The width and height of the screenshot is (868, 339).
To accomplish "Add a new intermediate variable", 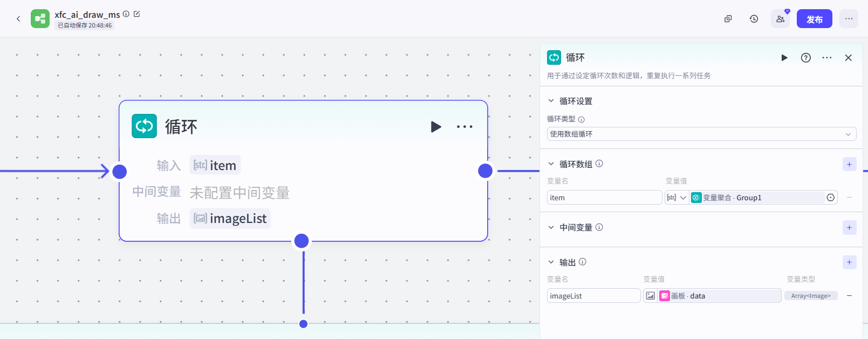I will pos(850,228).
